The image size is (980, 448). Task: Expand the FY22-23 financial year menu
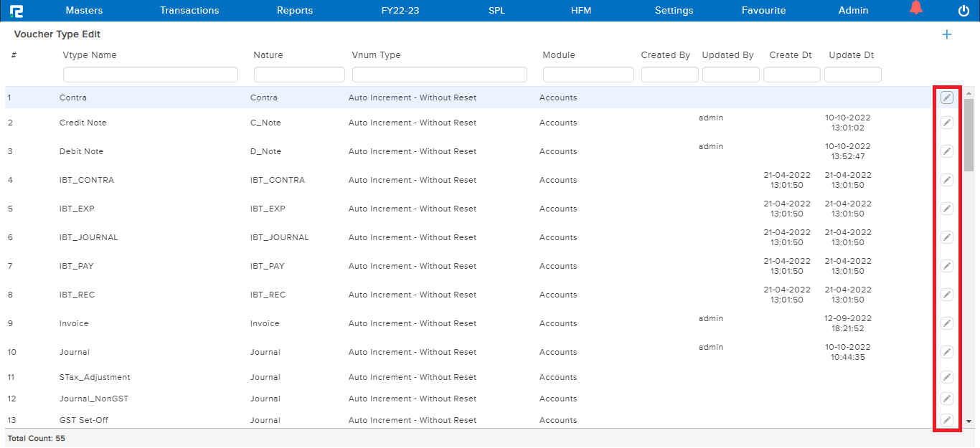(x=400, y=11)
